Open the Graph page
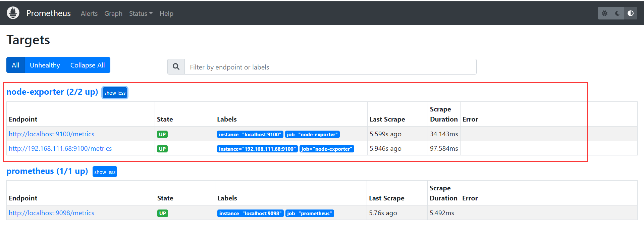This screenshot has height=233, width=644. [x=113, y=13]
